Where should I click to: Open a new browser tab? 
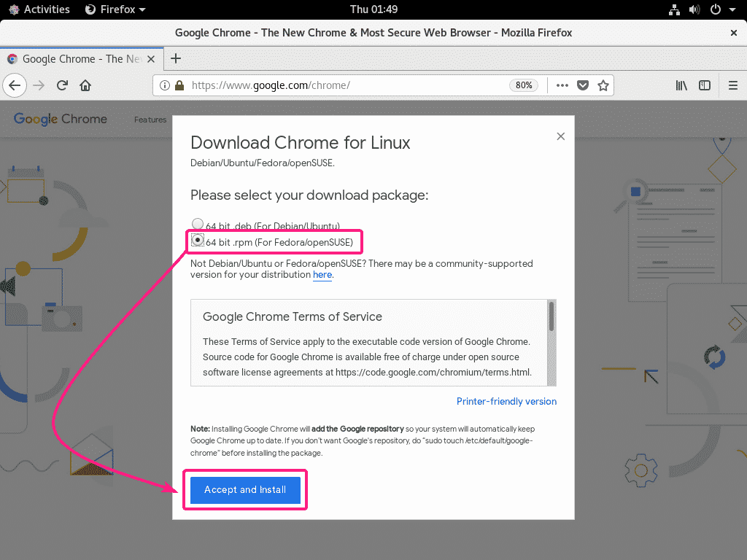(x=175, y=58)
